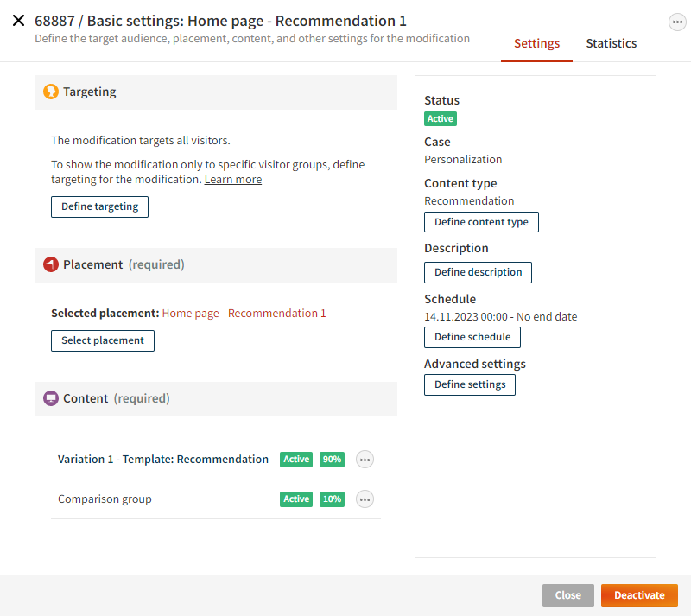Image resolution: width=691 pixels, height=616 pixels.
Task: Click the Placement section pin icon
Action: 50,264
